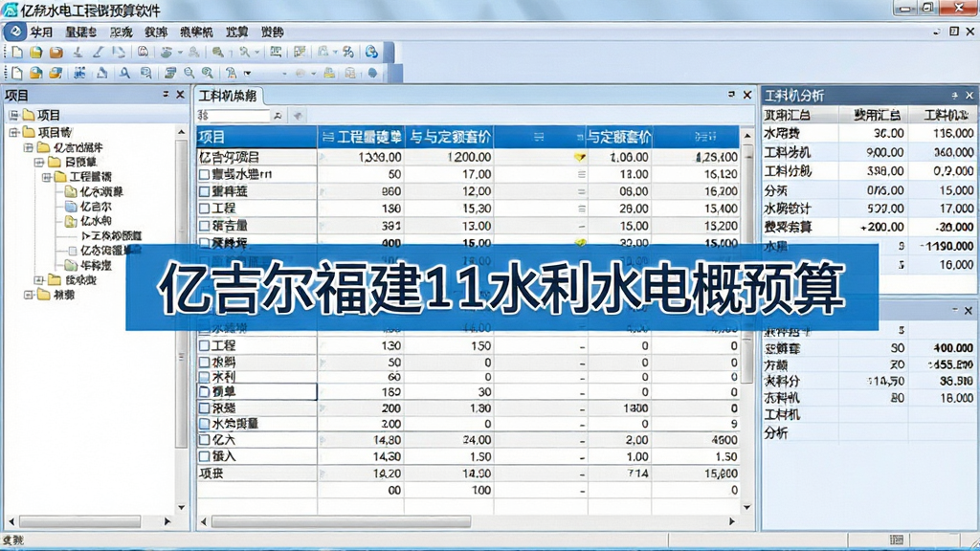This screenshot has width=980, height=551.
Task: Click the round blue application logo button
Action: (15, 32)
